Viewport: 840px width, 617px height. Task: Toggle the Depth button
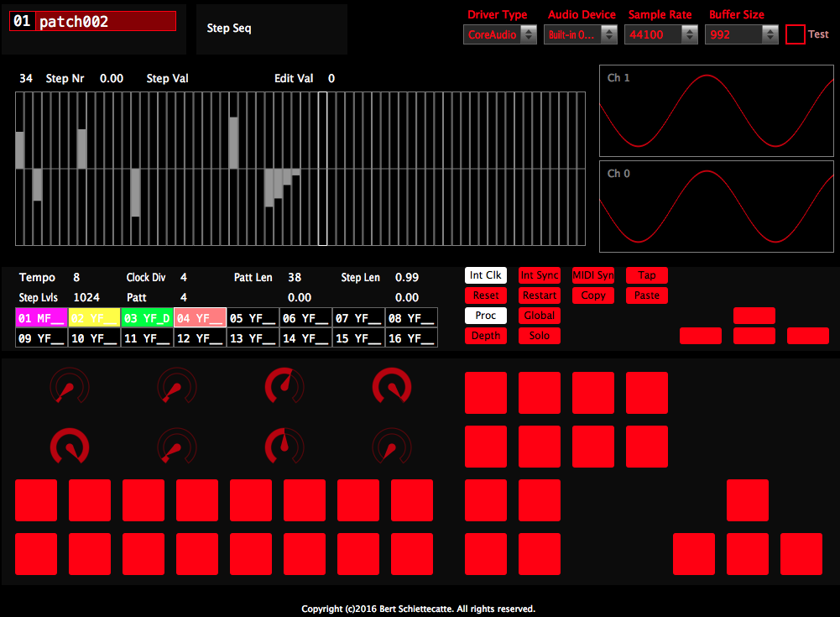point(485,336)
